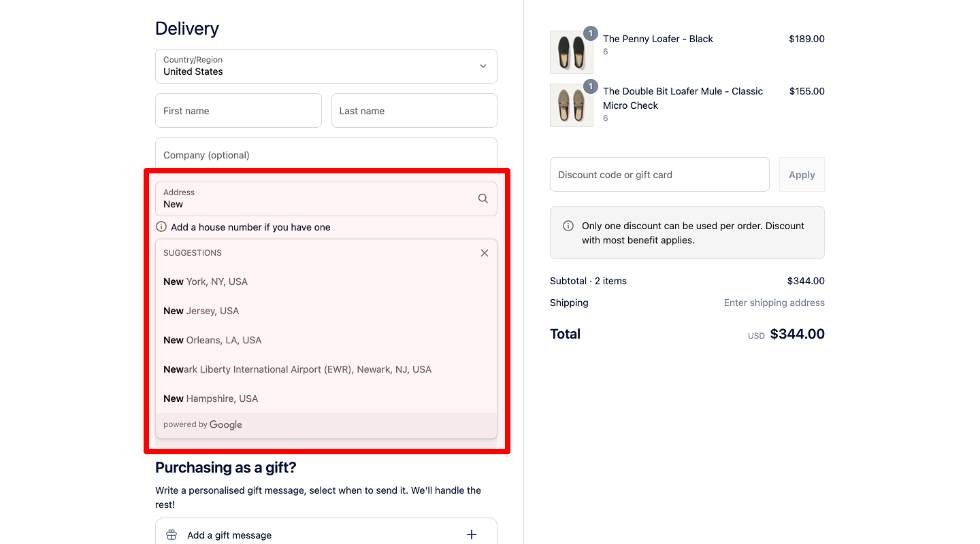Screen dimensions: 980x544
Task: Click the powered by Google logo
Action: 202,424
